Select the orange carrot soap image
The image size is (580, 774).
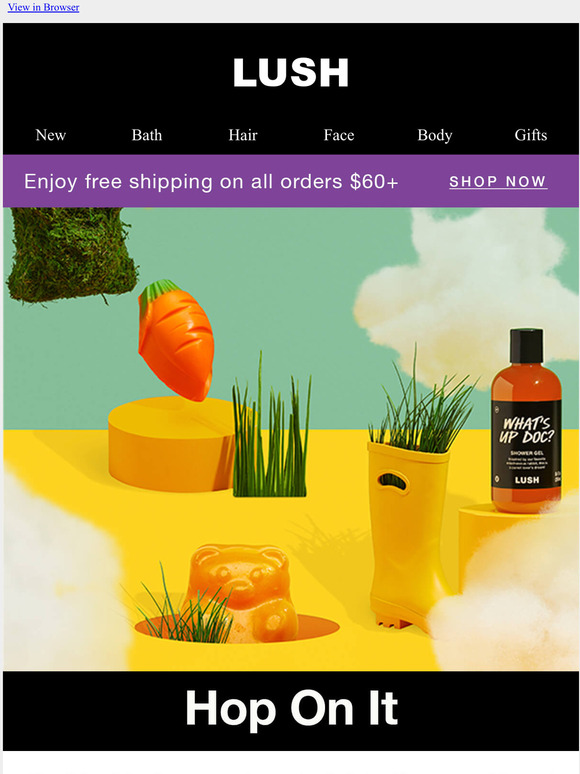(175, 340)
